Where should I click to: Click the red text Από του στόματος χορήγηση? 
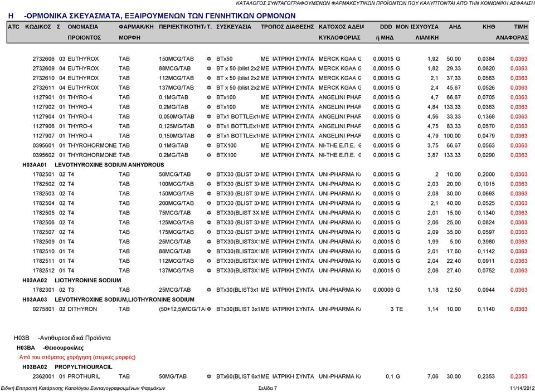77,357
